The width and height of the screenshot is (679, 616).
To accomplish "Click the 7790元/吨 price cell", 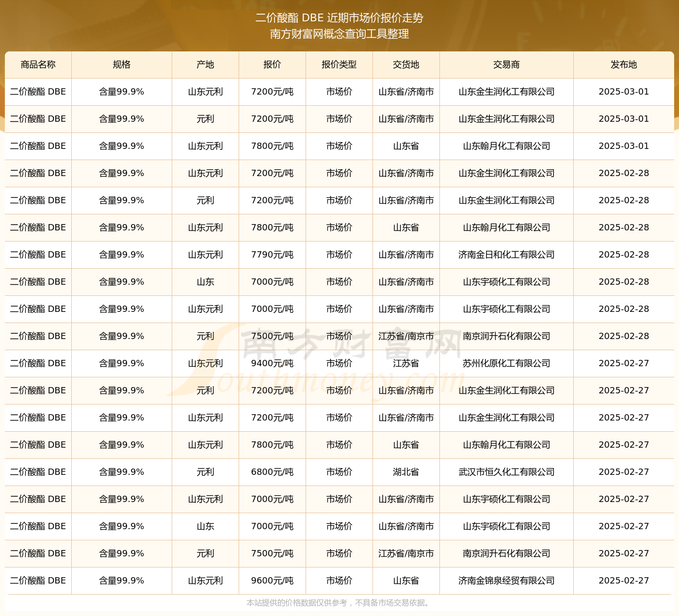I will tap(272, 255).
